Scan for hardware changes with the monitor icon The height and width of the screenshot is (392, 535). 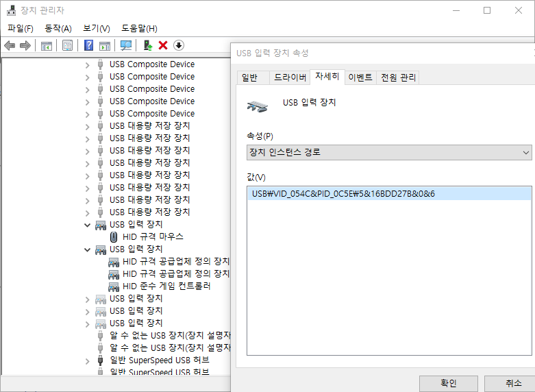[x=126, y=45]
